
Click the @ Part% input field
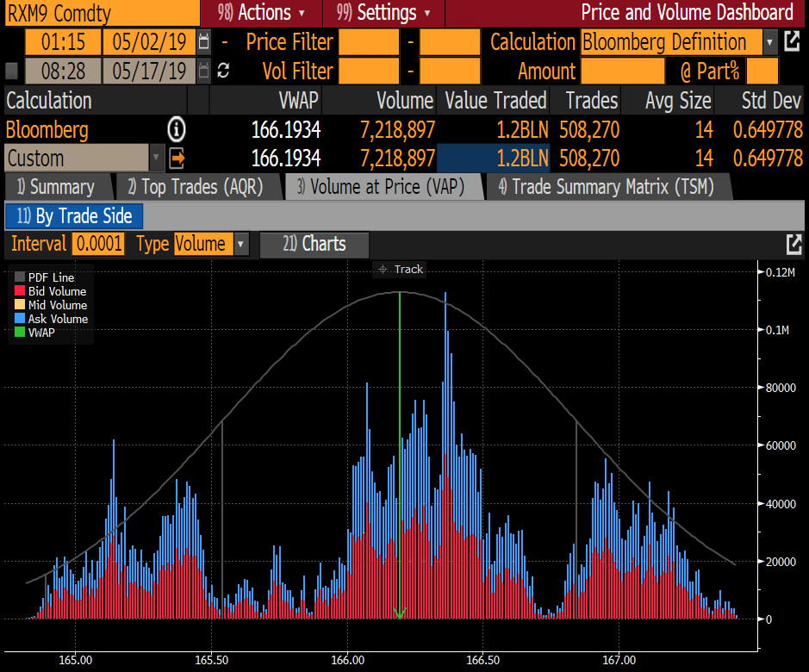tap(762, 71)
